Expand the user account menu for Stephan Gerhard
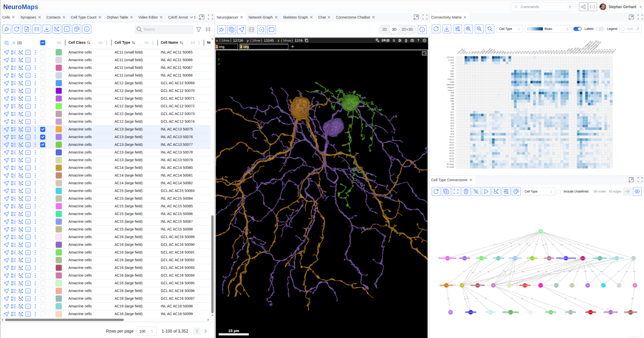The width and height of the screenshot is (644, 338). coord(641,7)
